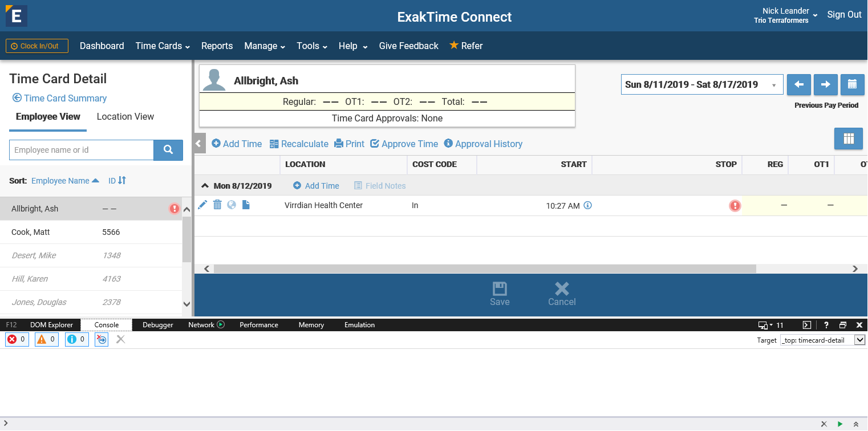The image size is (868, 431).
Task: Collapse the left sidebar panel arrow
Action: 198,143
